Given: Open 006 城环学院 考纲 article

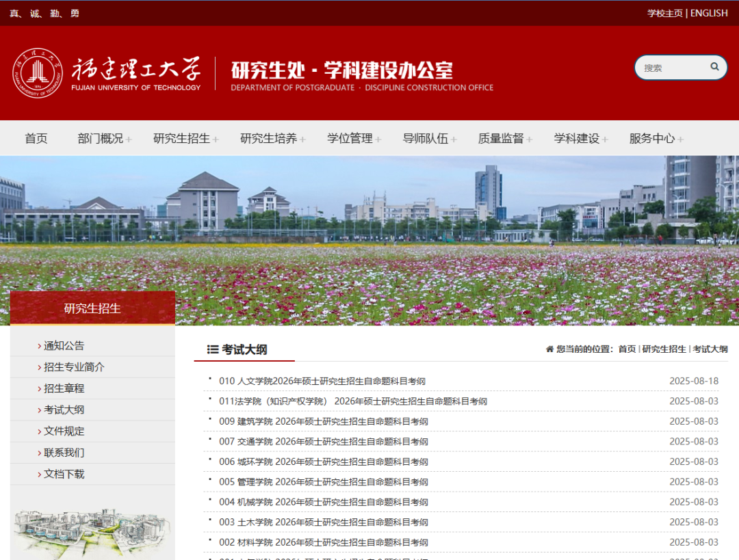Looking at the screenshot, I should pos(323,462).
